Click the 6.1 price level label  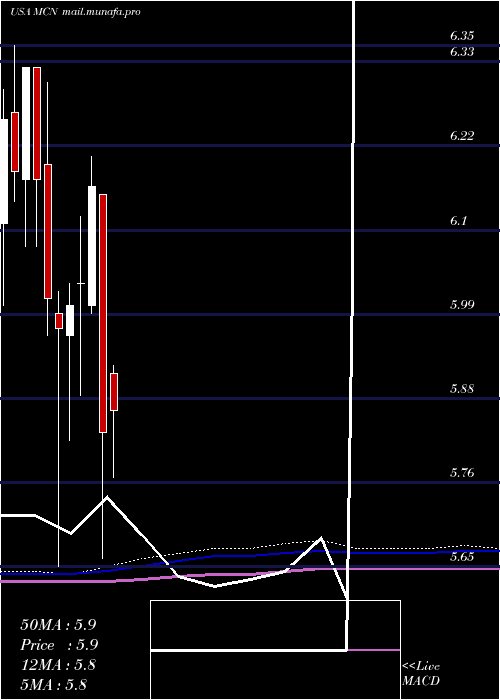[x=458, y=221]
